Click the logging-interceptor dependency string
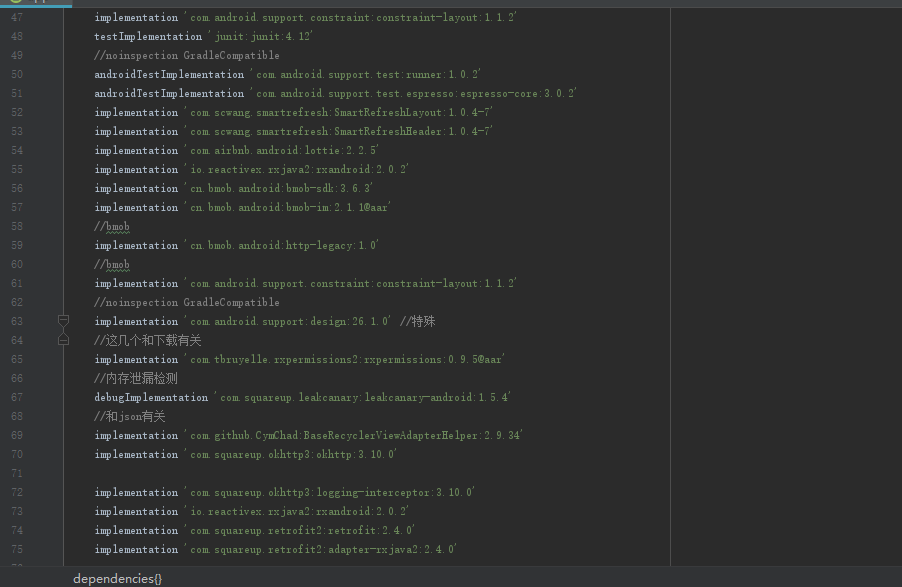This screenshot has height=587, width=902. pyautogui.click(x=329, y=492)
